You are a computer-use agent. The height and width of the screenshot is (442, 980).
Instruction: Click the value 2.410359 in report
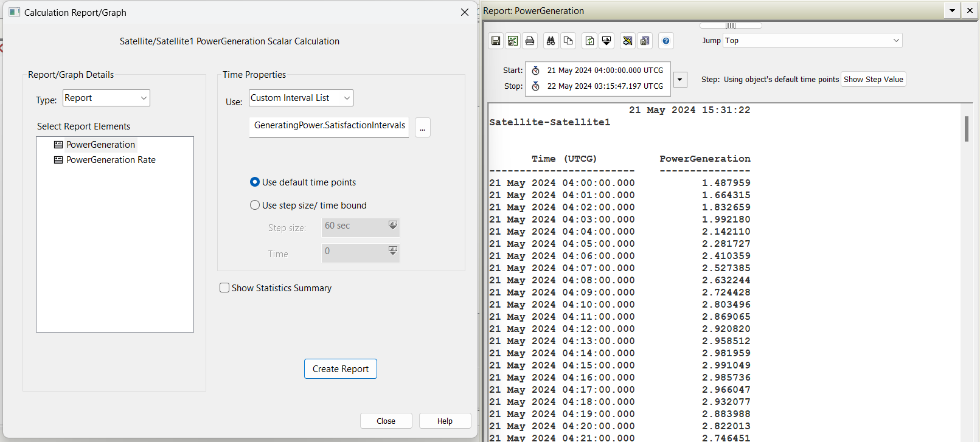click(x=726, y=256)
